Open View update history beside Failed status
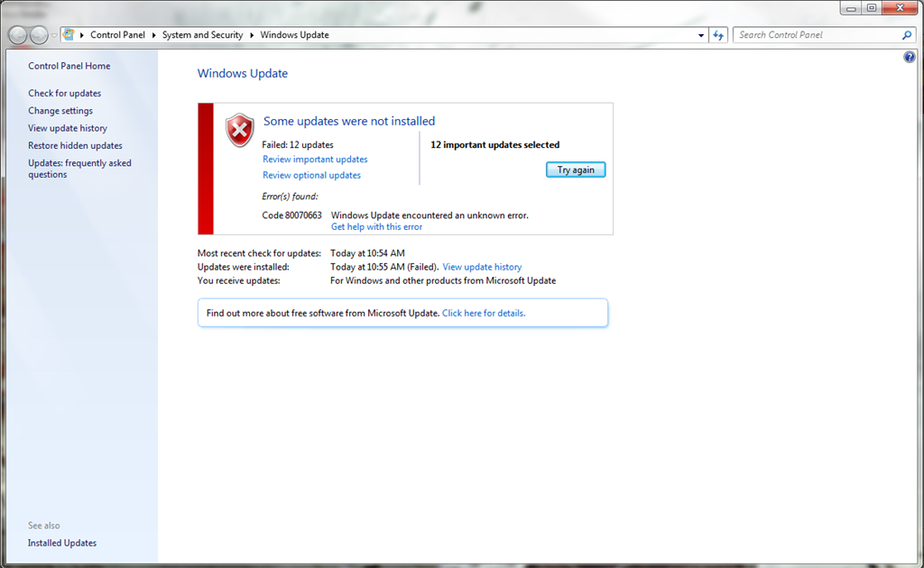The width and height of the screenshot is (924, 568). pos(482,267)
